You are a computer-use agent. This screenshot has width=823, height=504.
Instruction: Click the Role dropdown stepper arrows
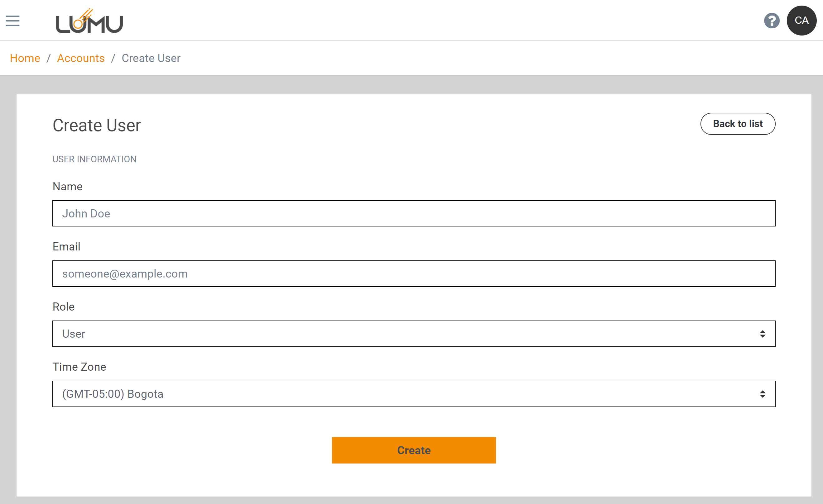tap(763, 333)
